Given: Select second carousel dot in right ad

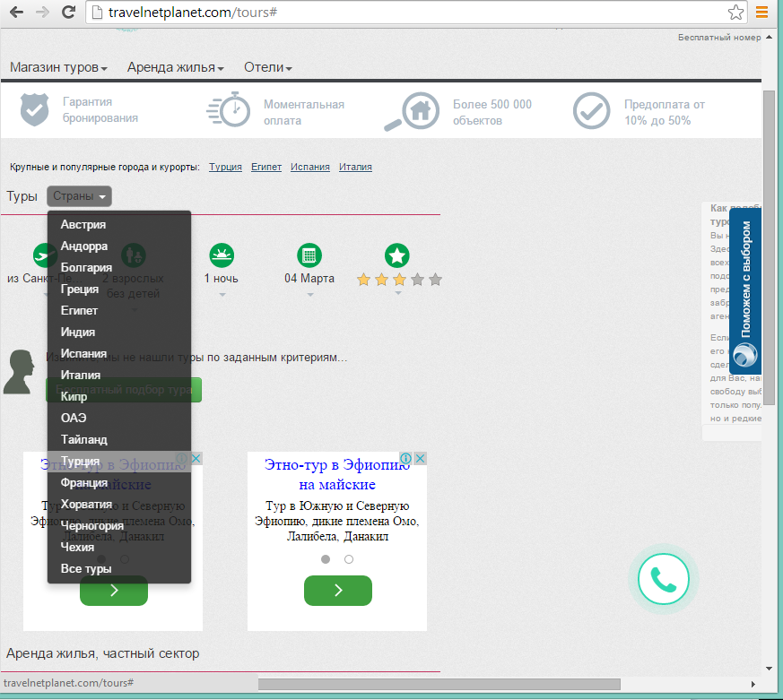Looking at the screenshot, I should [x=349, y=559].
